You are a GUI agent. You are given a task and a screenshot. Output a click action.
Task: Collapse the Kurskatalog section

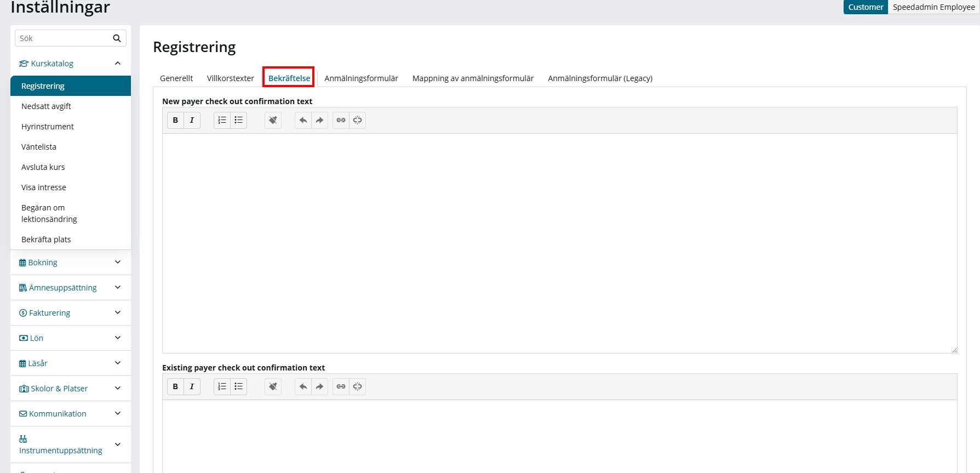coord(117,64)
